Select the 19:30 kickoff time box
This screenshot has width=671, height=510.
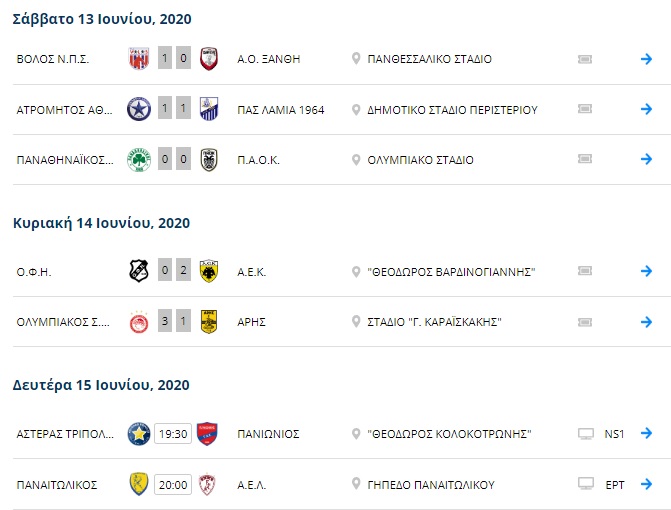pyautogui.click(x=173, y=434)
